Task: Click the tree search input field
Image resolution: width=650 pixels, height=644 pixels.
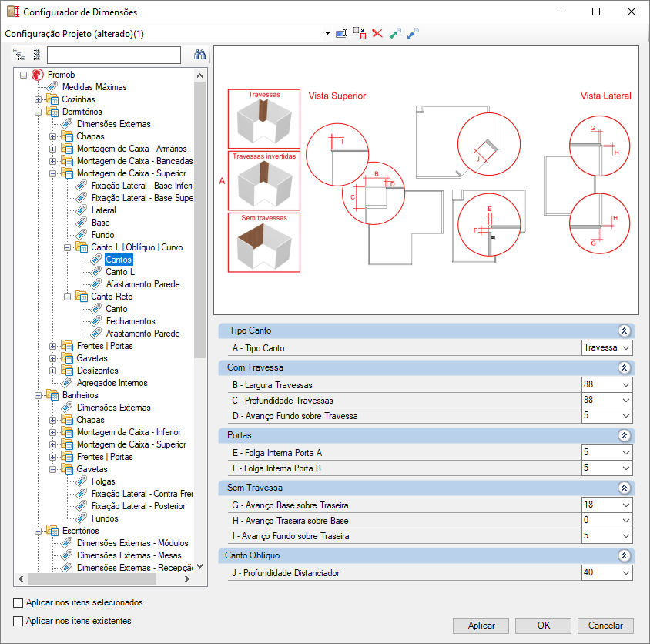Action: coord(114,55)
